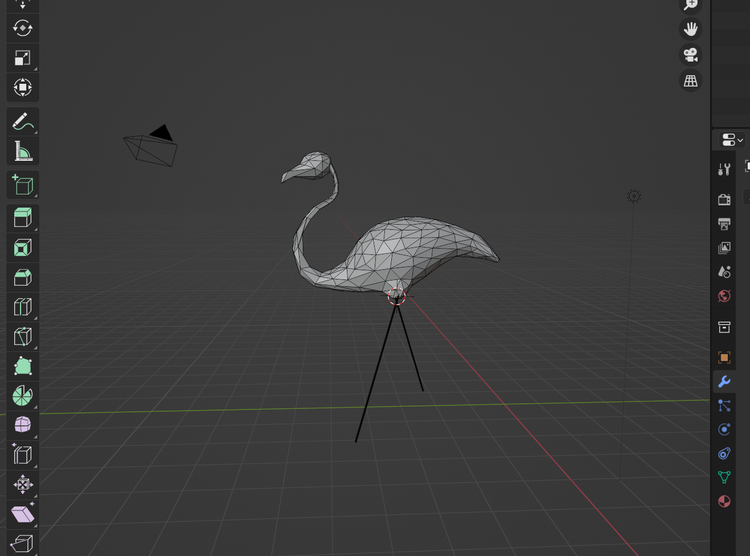The width and height of the screenshot is (750, 556).
Task: Select the Scale tool
Action: (22, 58)
